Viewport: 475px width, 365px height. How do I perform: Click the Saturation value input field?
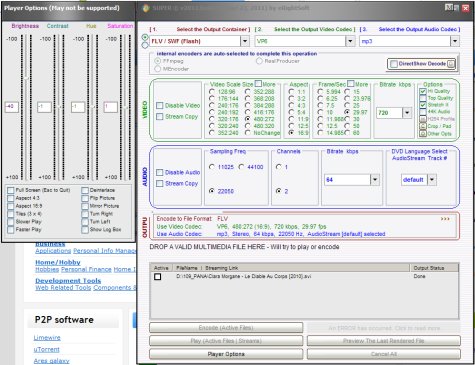pyautogui.click(x=111, y=107)
